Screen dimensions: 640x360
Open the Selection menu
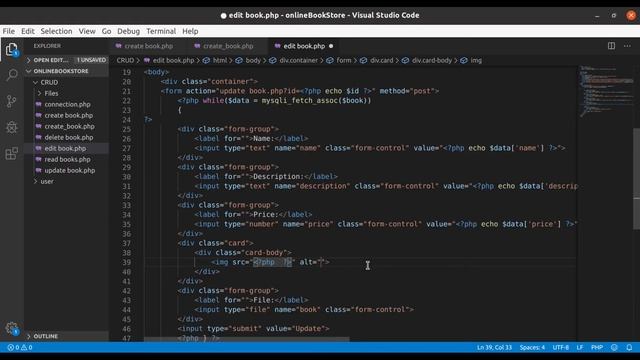click(56, 31)
